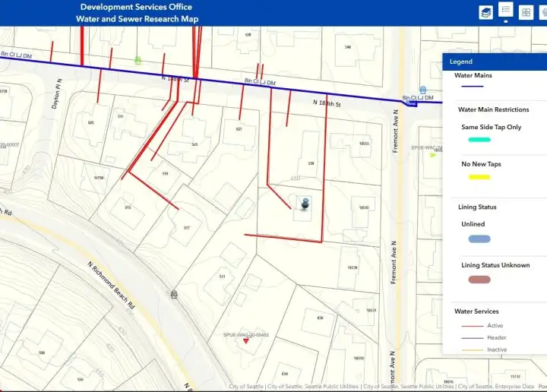Click the blue hydrant near Fremont Ave
The image size is (547, 392).
click(x=422, y=90)
